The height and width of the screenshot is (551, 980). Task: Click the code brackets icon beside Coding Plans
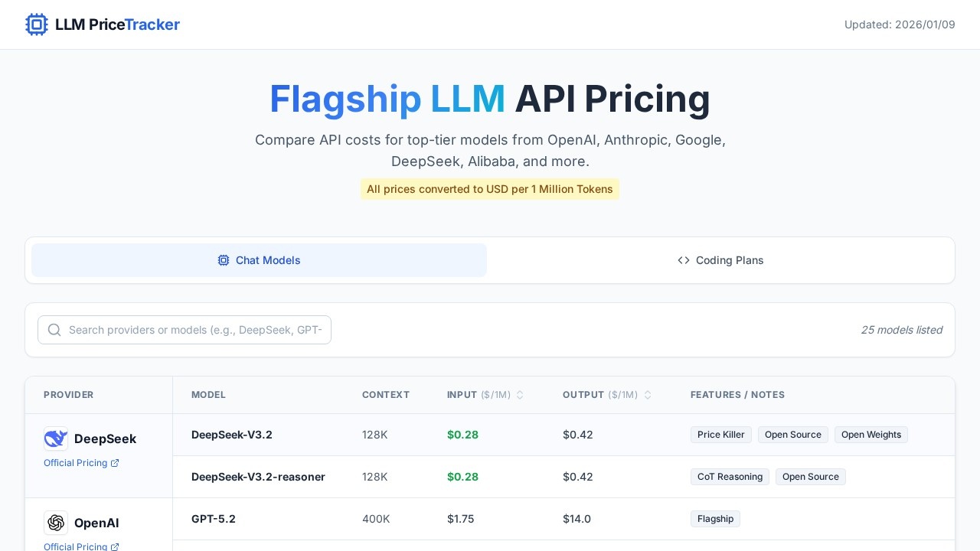(x=684, y=260)
